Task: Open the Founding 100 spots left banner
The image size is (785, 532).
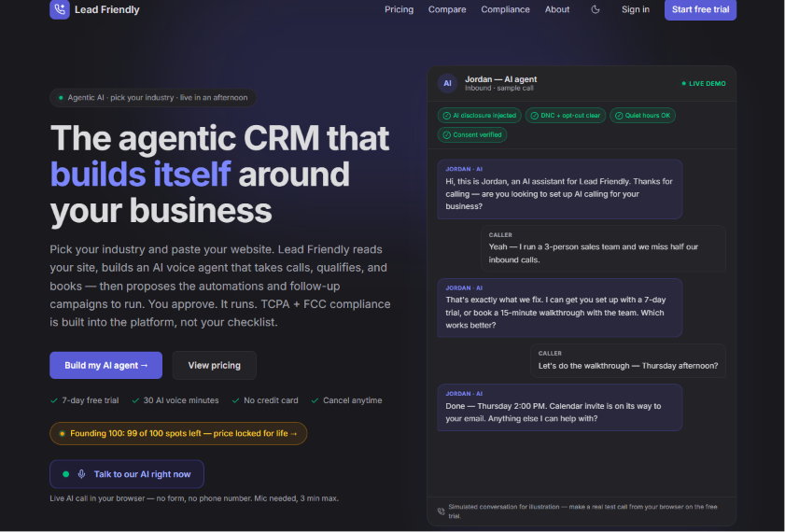Action: [x=178, y=433]
